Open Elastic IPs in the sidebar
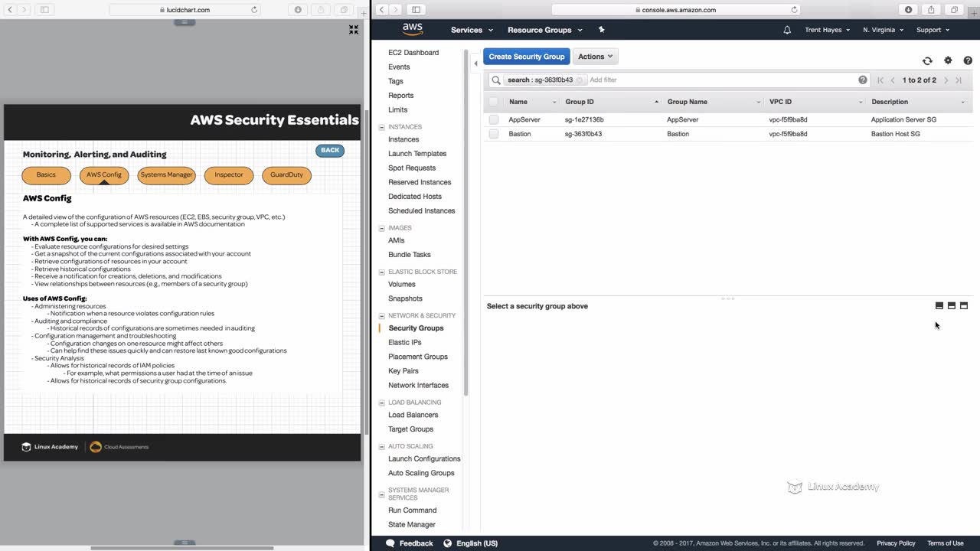The width and height of the screenshot is (980, 551). pos(404,343)
